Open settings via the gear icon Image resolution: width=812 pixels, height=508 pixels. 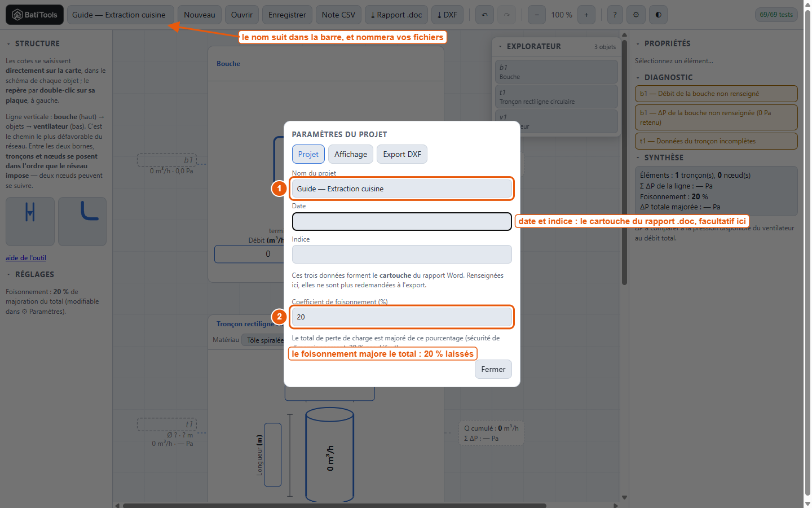636,15
